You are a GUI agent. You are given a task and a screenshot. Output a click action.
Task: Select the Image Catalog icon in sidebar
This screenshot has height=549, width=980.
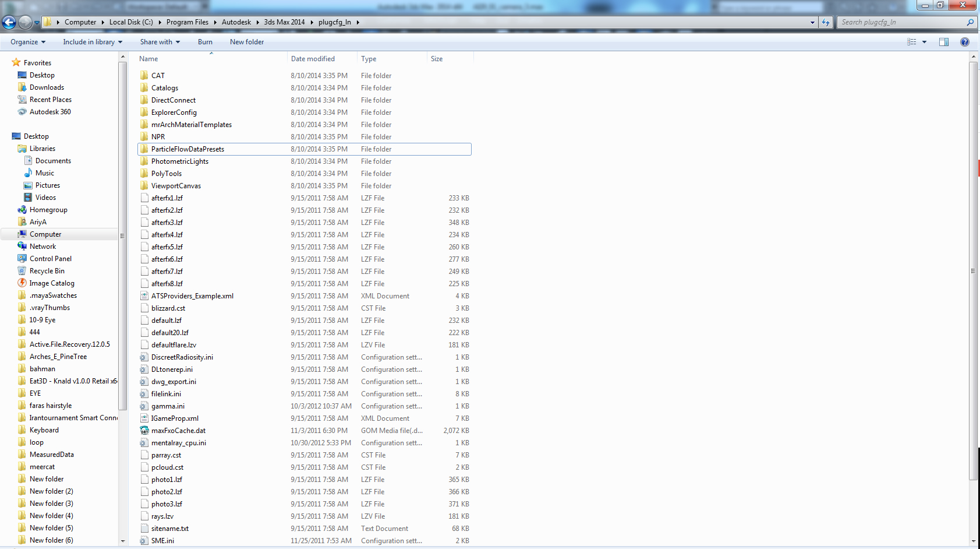[x=23, y=283]
